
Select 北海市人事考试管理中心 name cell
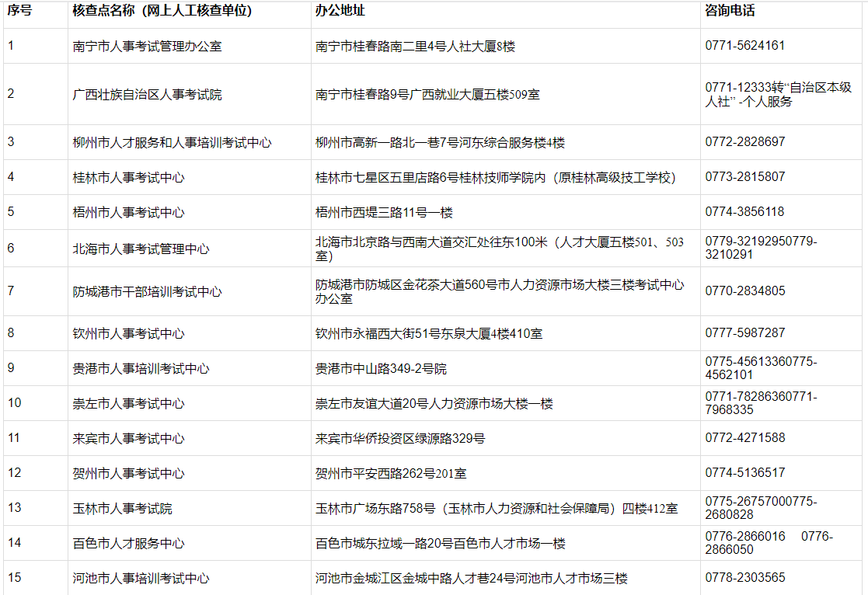tap(141, 249)
